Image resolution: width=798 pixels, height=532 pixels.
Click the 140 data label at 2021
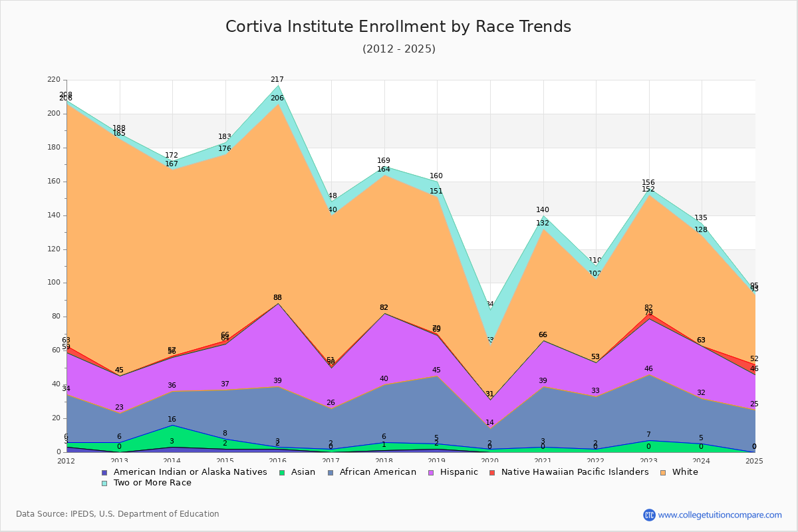coord(543,210)
